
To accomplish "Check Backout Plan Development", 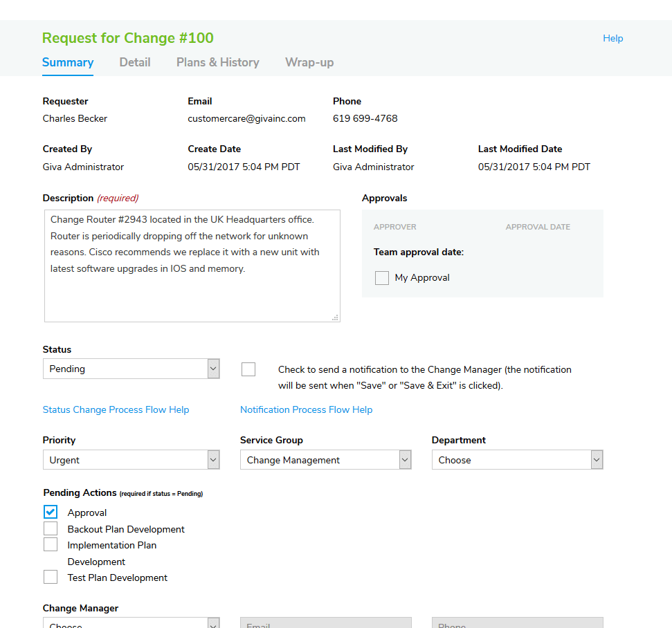I will point(50,528).
